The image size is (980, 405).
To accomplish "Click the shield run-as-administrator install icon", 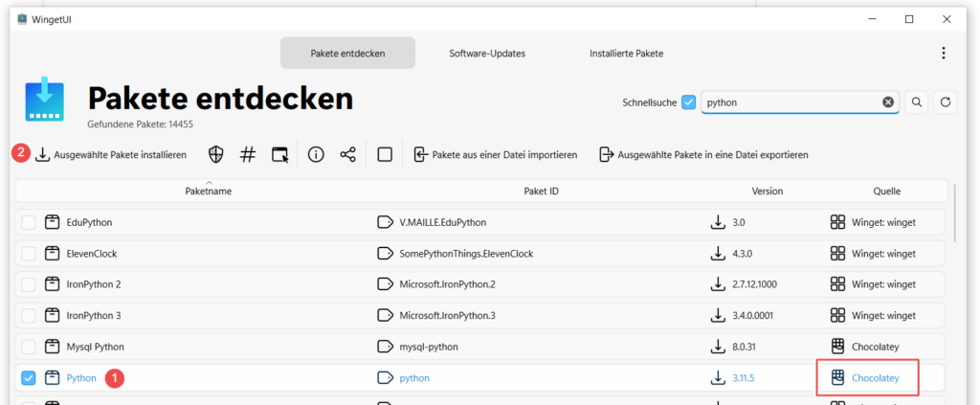I will click(x=215, y=154).
